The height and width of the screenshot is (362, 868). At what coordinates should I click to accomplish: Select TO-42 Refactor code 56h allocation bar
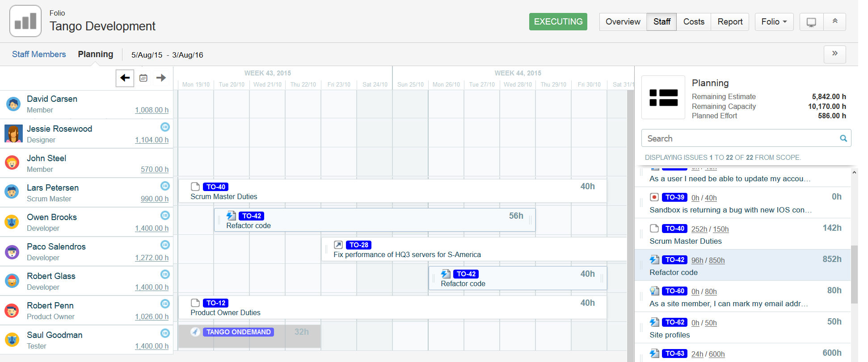[375, 220]
